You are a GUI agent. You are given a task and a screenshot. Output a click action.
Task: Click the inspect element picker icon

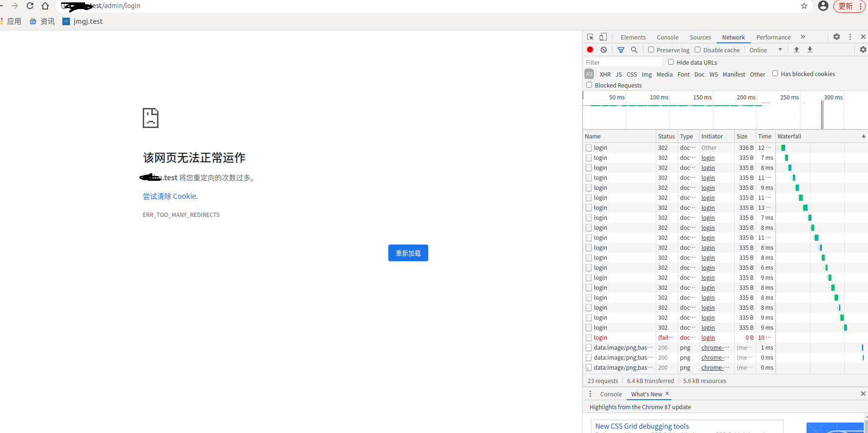(x=590, y=37)
